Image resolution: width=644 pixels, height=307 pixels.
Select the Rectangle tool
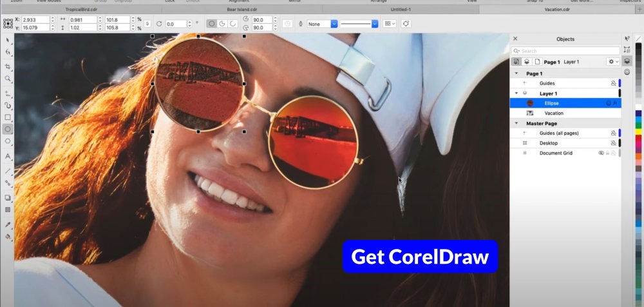7,117
